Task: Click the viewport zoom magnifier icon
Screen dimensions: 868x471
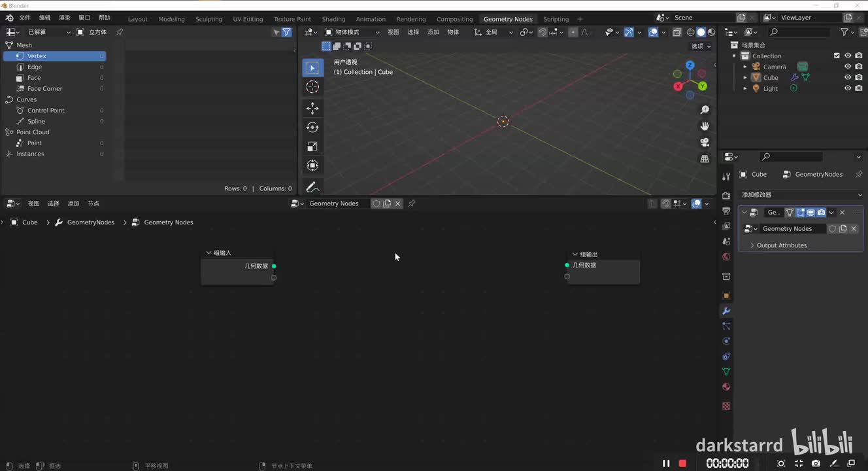Action: (705, 110)
